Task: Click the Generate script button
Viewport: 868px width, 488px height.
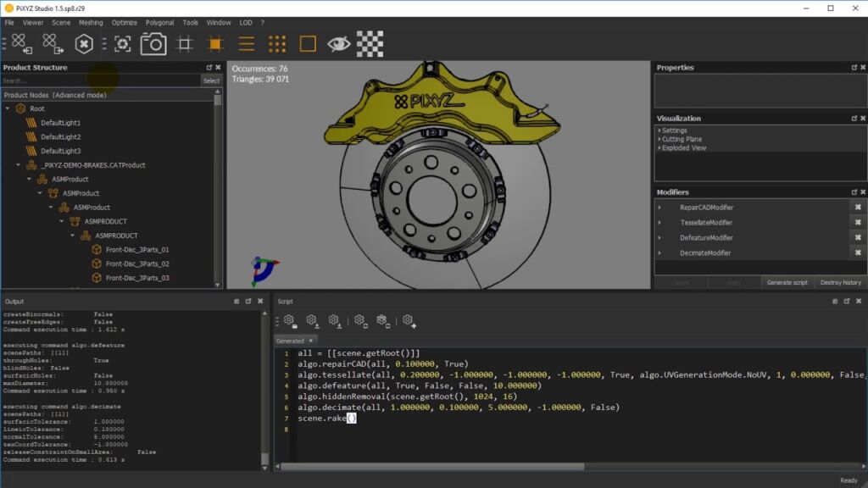Action: [787, 283]
